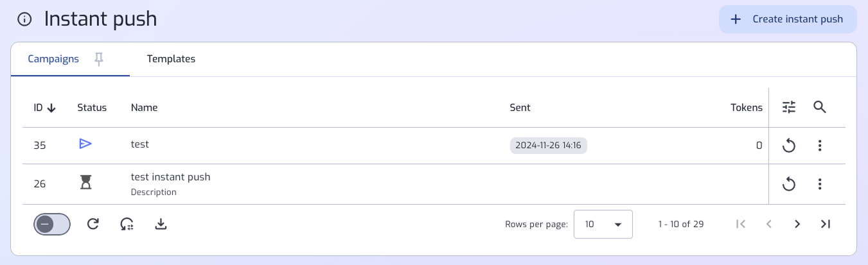Click the Create instant push button
868x265 pixels.
[x=788, y=19]
